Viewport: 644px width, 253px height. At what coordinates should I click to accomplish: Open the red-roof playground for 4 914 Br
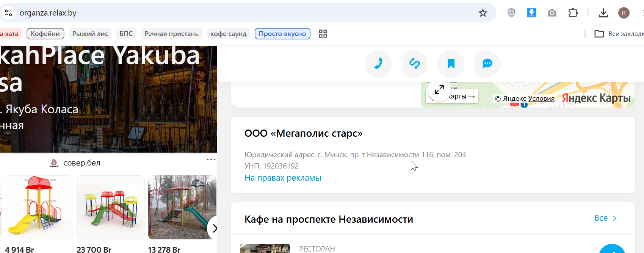(x=39, y=207)
